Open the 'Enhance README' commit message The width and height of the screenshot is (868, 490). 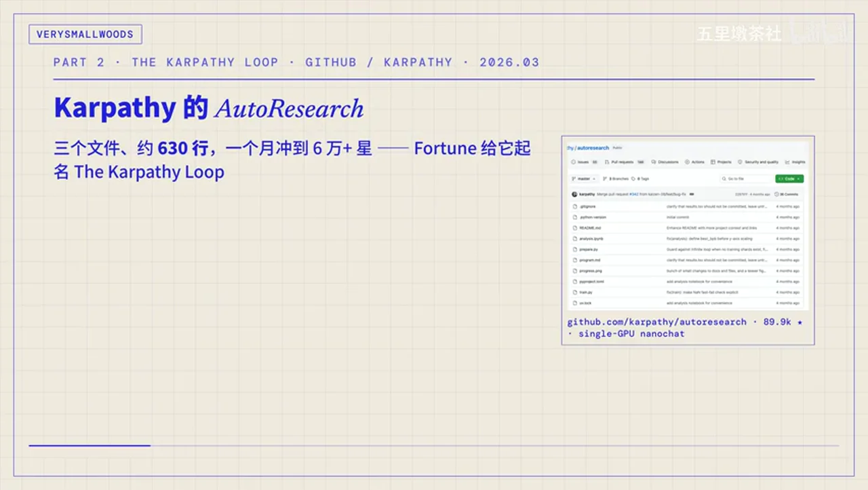(711, 228)
